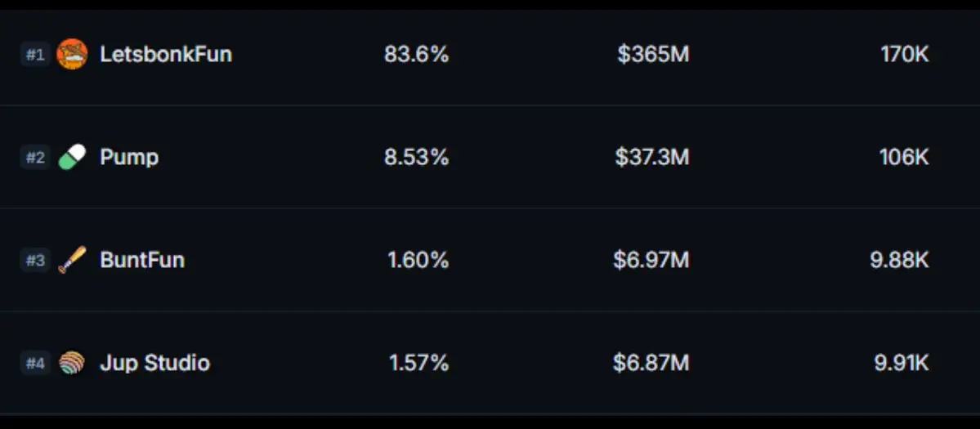Open the Pump launchpad name
980x429 pixels.
(129, 158)
